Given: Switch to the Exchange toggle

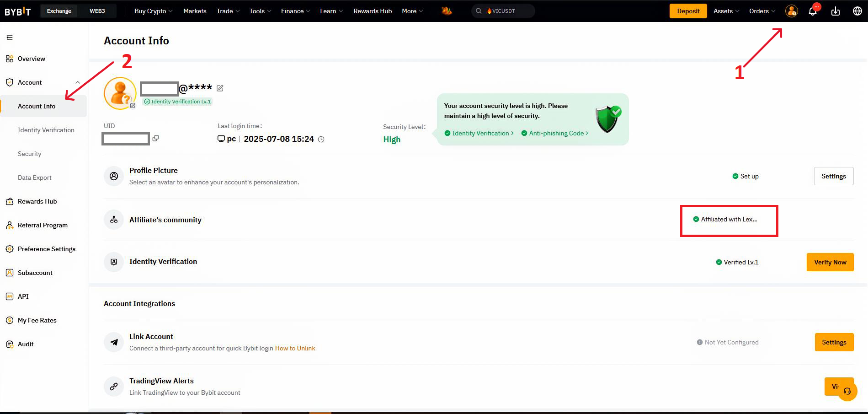Looking at the screenshot, I should pyautogui.click(x=59, y=11).
